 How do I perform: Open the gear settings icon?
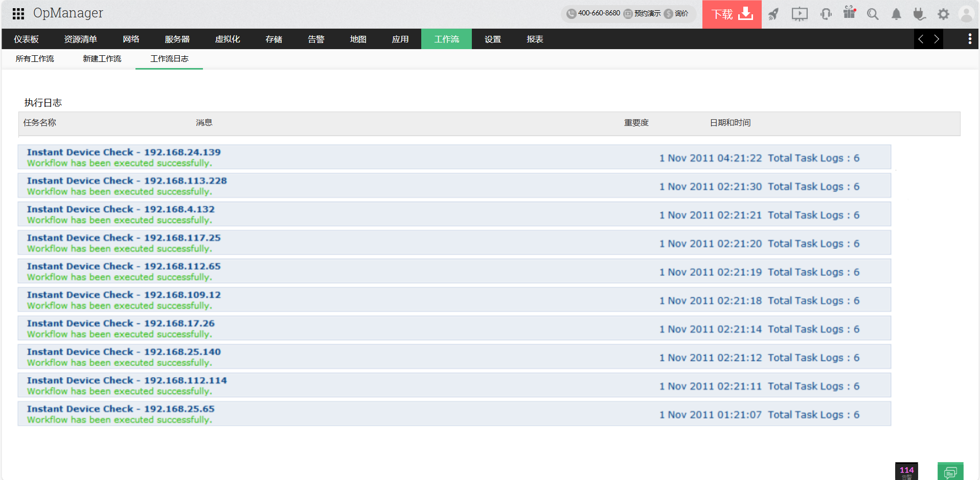[943, 14]
